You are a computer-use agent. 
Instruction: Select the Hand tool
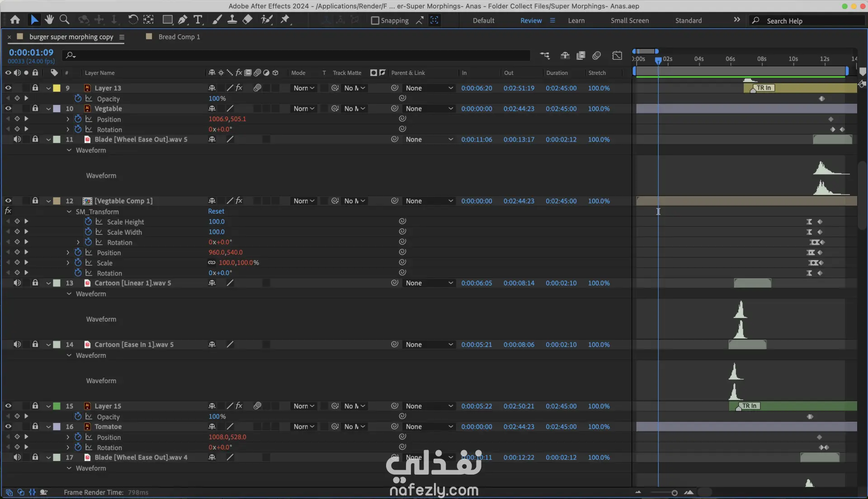(x=49, y=19)
